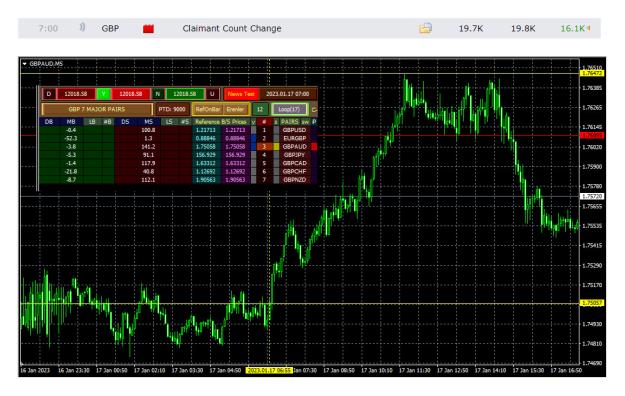
Task: Click the 7:00 event time
Action: click(48, 28)
